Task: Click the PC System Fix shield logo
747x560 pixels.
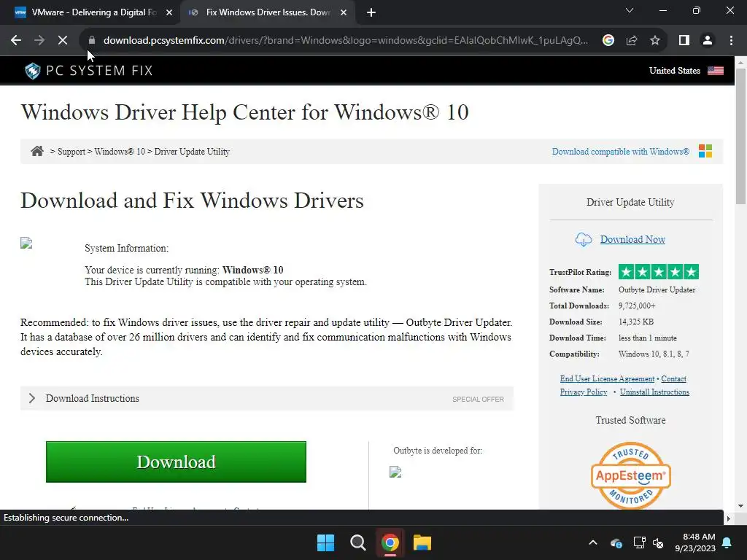Action: point(32,71)
